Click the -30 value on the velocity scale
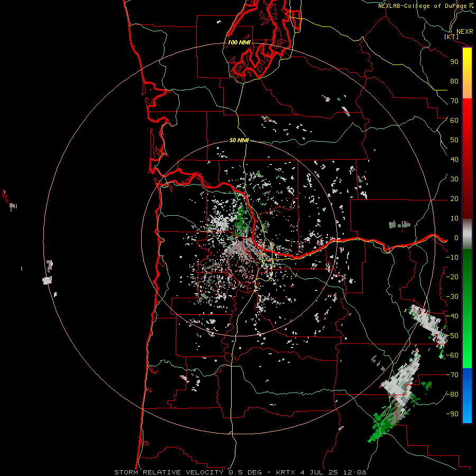This screenshot has width=476, height=476. point(452,297)
